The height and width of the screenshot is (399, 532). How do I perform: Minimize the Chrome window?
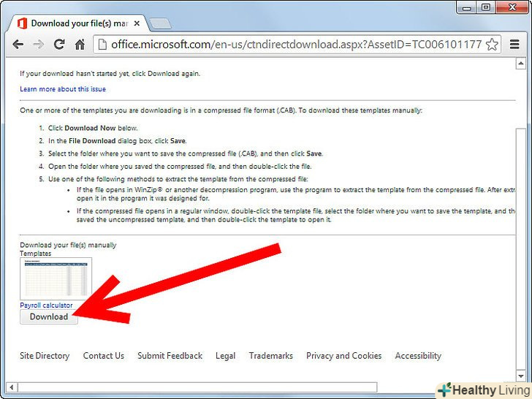point(466,7)
